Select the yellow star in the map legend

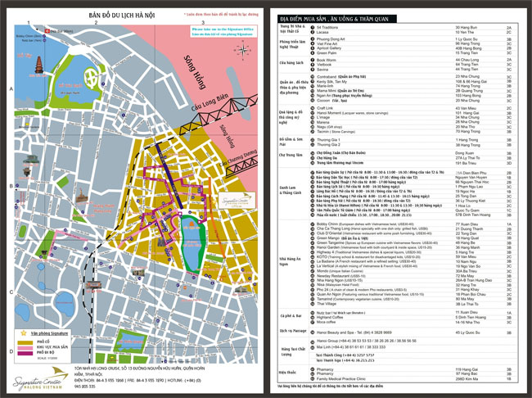coord(23,333)
